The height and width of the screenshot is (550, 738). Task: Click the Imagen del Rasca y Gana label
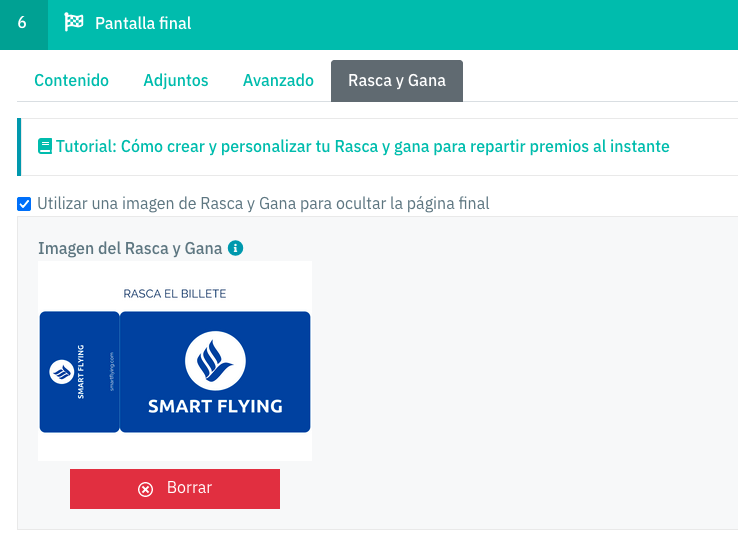pos(130,248)
